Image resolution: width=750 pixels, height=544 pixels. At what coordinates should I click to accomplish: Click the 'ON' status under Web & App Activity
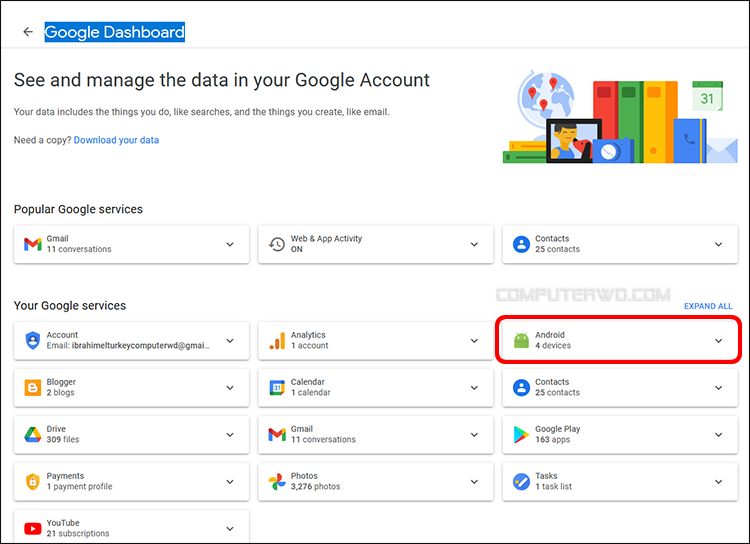[x=297, y=249]
